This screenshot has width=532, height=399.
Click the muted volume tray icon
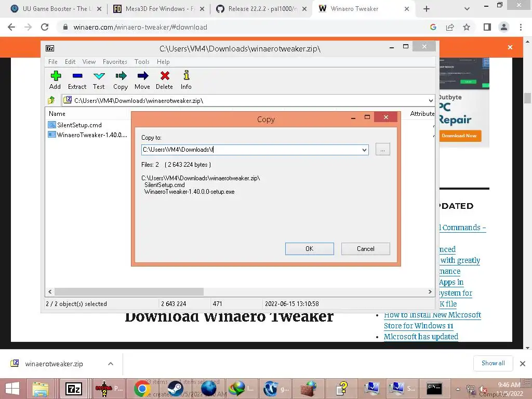(483, 390)
